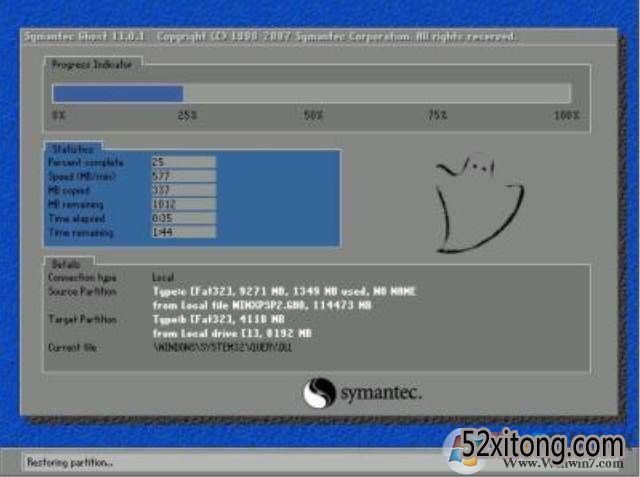Click the blue progress bar fill
Viewport: 640px width, 477px height.
coord(118,93)
